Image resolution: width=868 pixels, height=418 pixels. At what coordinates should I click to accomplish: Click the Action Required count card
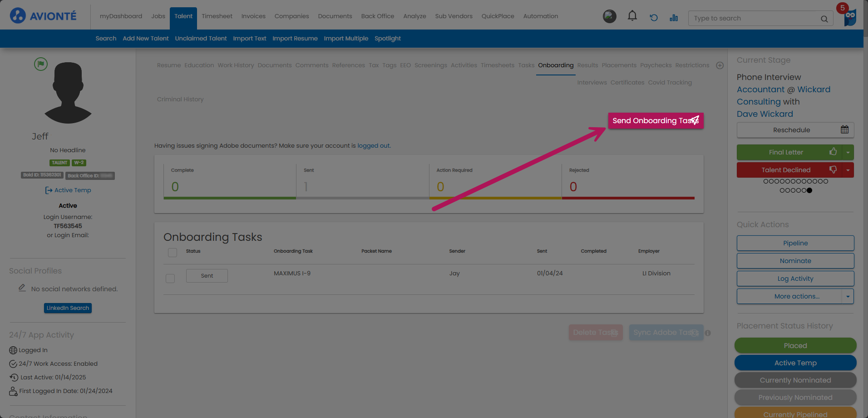pos(495,182)
